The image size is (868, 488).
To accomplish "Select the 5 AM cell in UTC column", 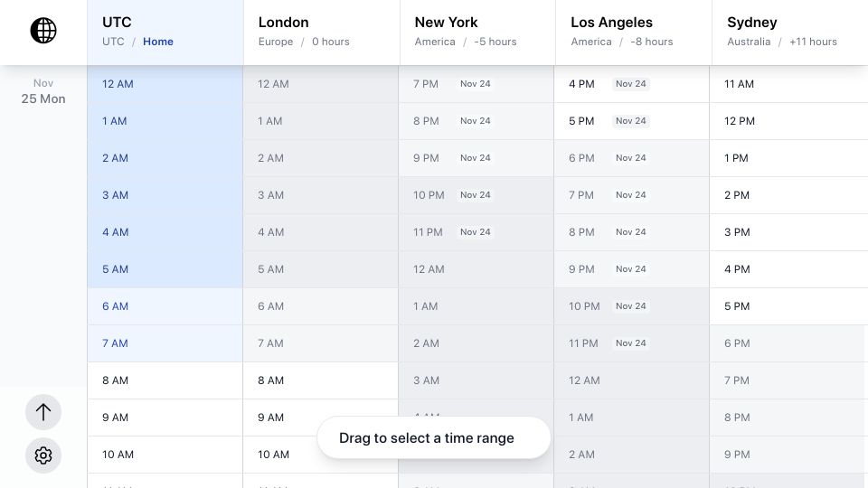I will 165,269.
